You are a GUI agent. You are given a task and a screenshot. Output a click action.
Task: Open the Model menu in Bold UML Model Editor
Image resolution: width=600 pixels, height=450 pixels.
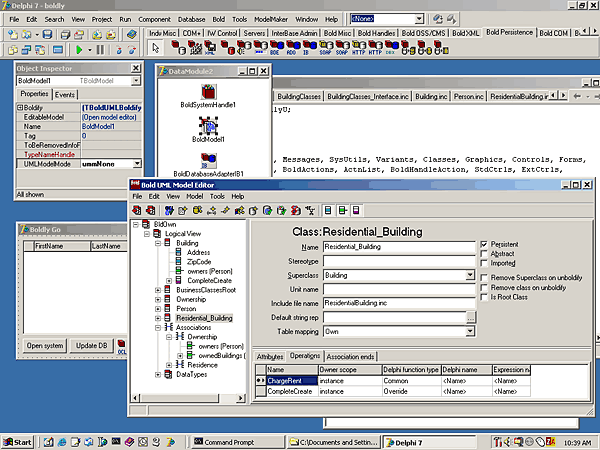[x=194, y=196]
